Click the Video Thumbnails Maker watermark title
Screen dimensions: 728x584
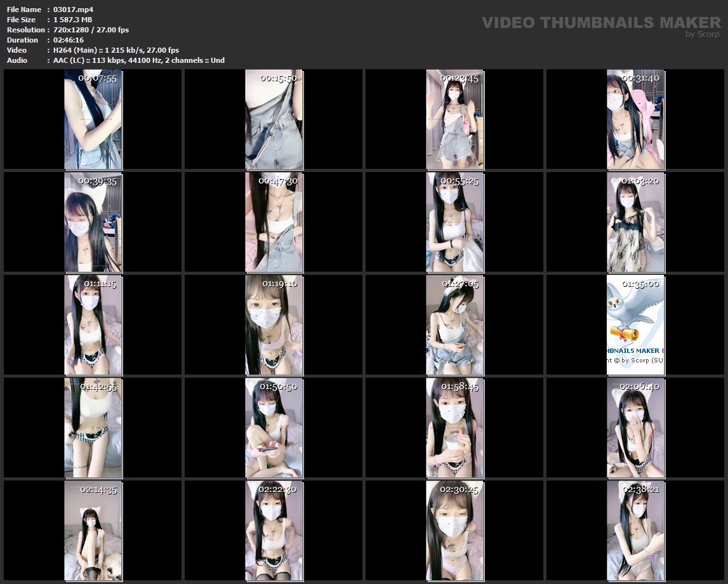[600, 22]
